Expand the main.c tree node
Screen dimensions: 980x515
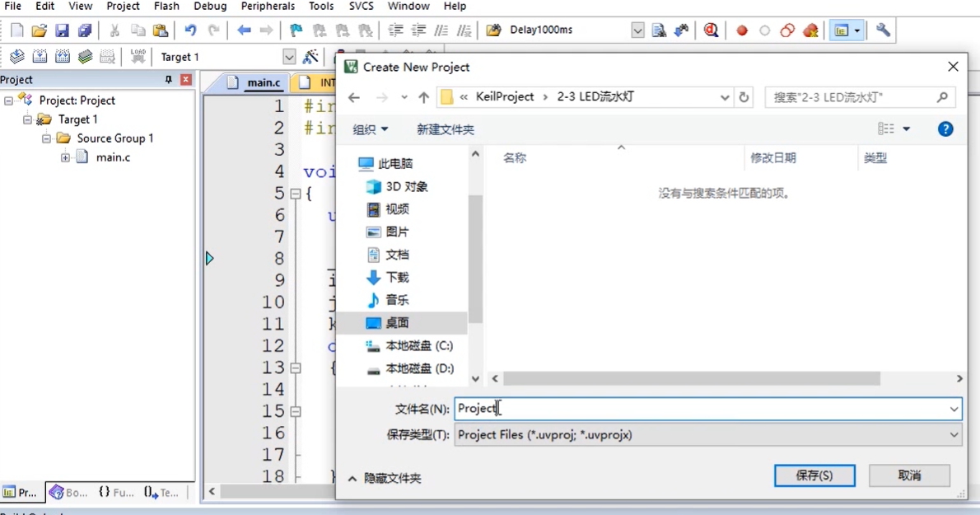[65, 157]
